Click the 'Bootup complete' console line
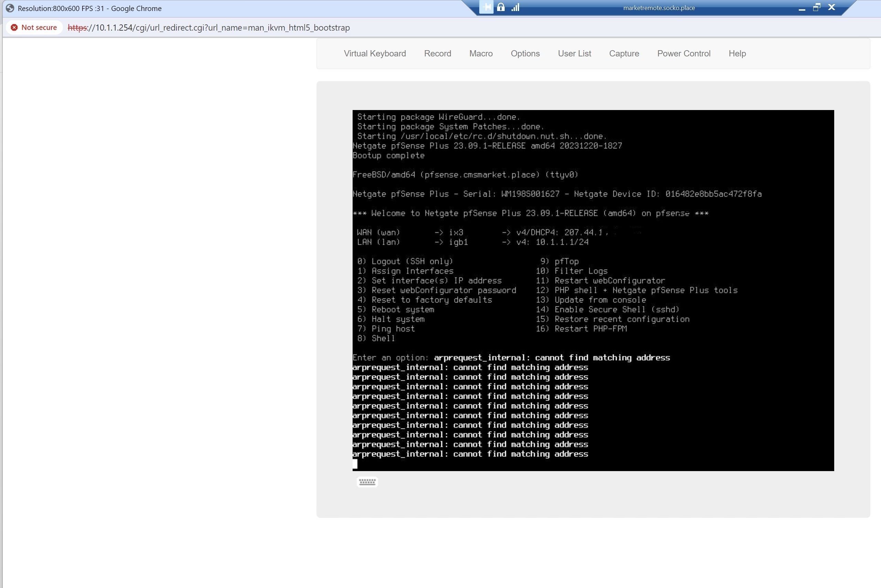The height and width of the screenshot is (588, 881). point(389,155)
